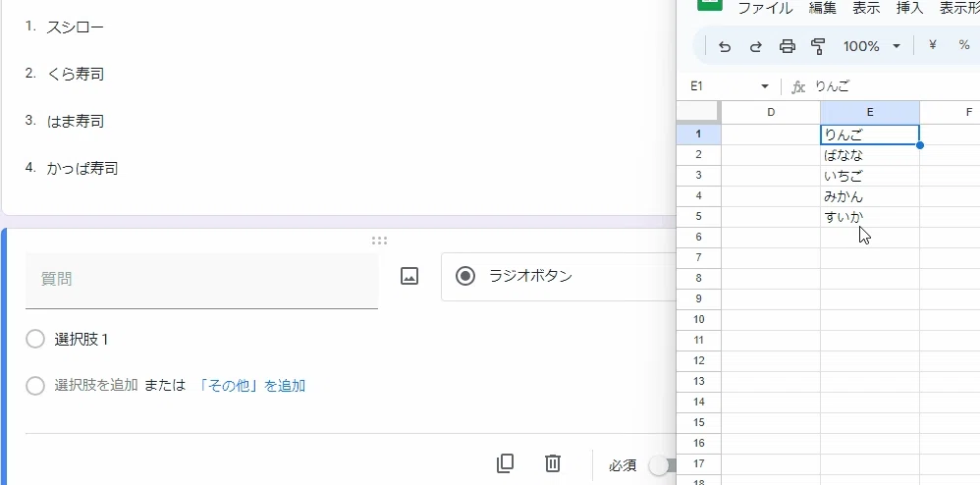
Task: Click the 「その他」を追加 link
Action: [x=252, y=386]
